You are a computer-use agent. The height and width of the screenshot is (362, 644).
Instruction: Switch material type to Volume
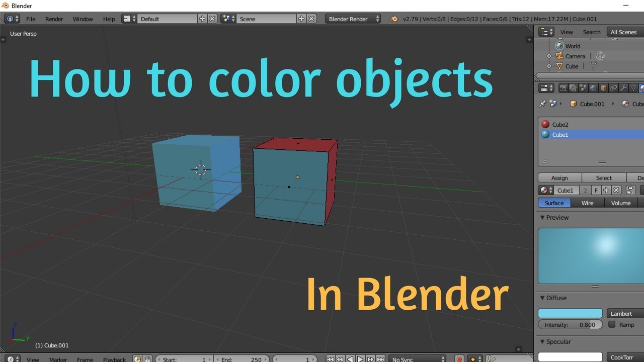click(621, 203)
